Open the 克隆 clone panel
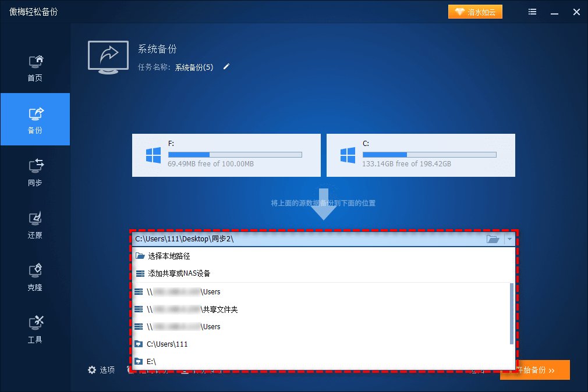This screenshot has height=392, width=588. coord(35,276)
